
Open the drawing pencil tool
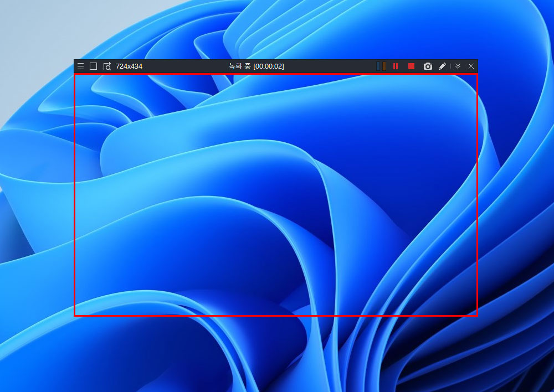(x=442, y=66)
